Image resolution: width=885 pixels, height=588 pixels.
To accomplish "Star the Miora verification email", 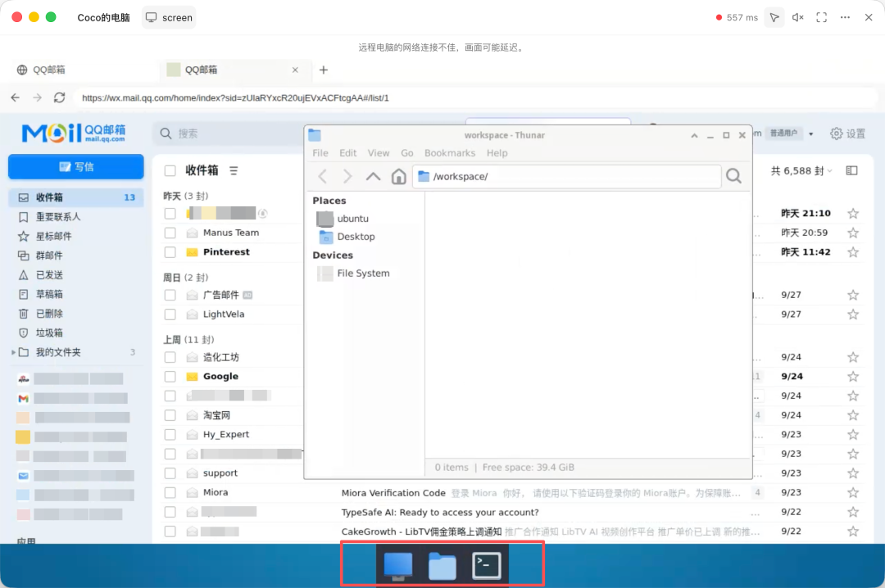I will pyautogui.click(x=853, y=493).
